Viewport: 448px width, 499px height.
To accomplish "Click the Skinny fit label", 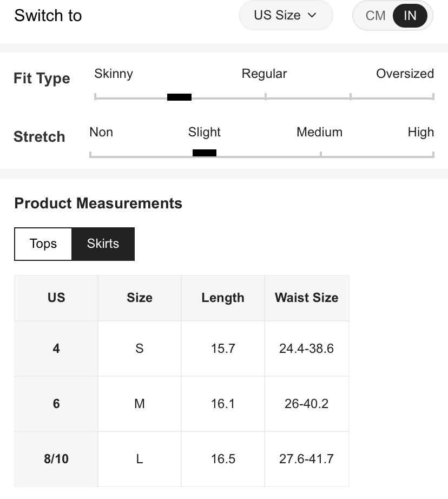I will point(114,74).
